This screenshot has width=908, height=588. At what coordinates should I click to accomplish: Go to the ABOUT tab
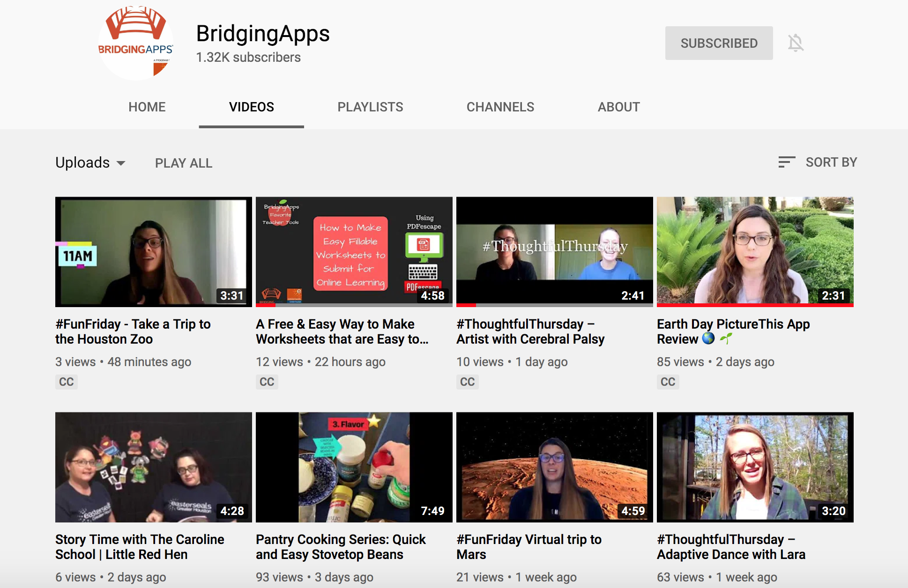pos(619,107)
